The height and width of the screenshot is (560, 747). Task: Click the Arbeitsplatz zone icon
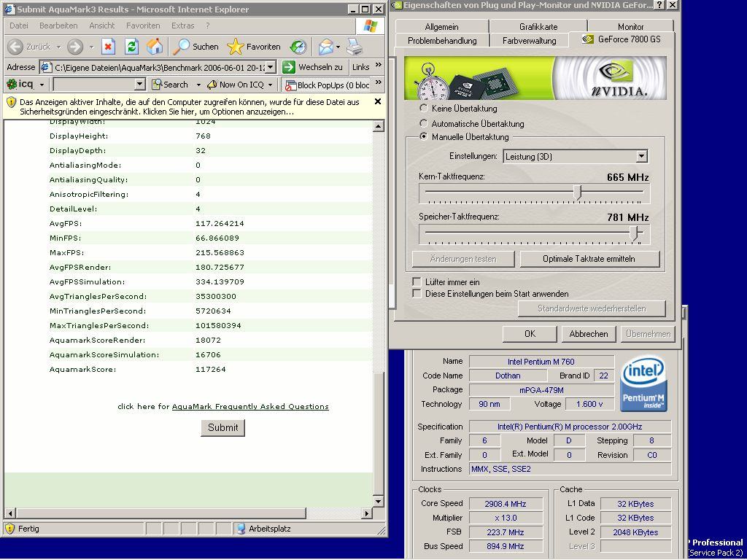click(241, 529)
